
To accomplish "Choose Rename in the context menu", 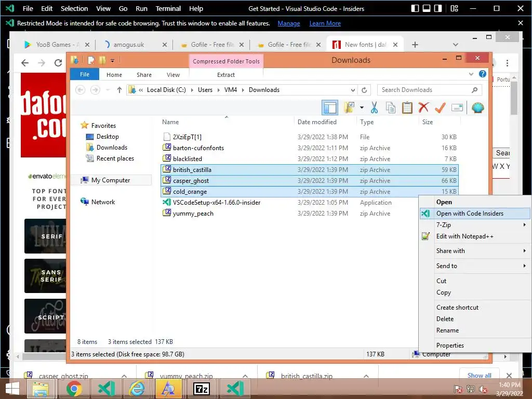I will (x=475, y=330).
